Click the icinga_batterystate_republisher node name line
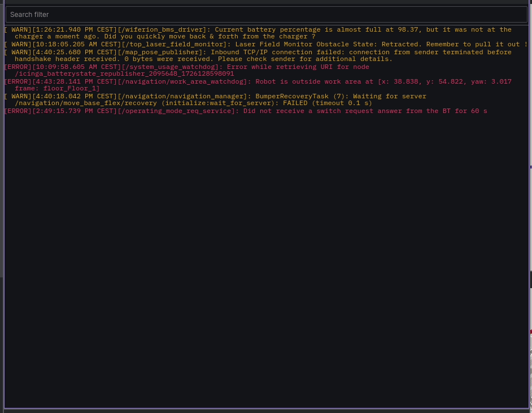532x413 pixels. 124,73
